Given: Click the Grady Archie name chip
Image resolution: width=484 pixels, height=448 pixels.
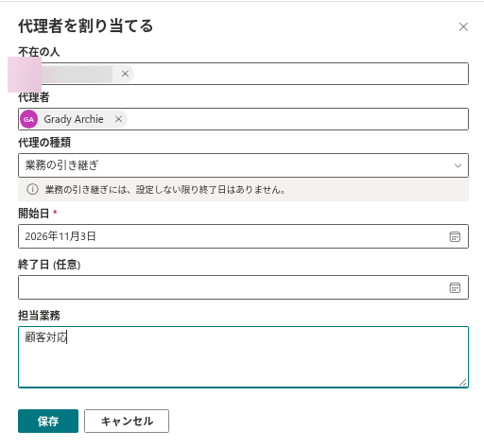Looking at the screenshot, I should (x=73, y=119).
